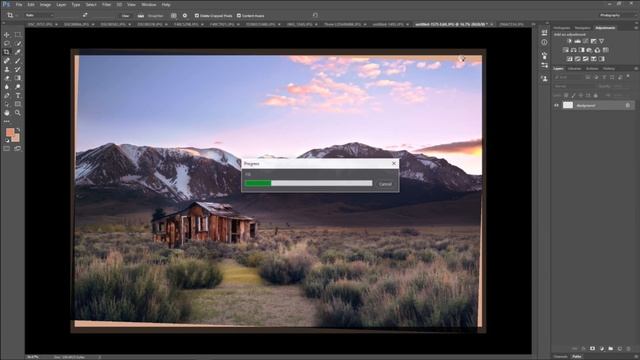This screenshot has height=360, width=640.
Task: Toggle Quick Mask mode
Action: click(7, 149)
